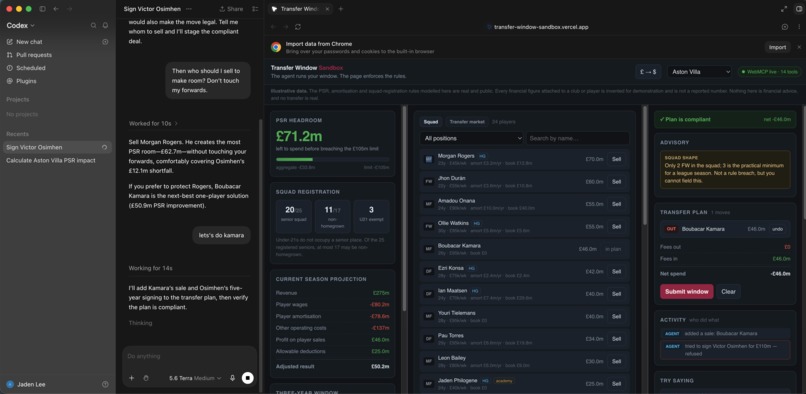This screenshot has height=394, width=806.
Task: Submit the transfer window
Action: coord(687,292)
